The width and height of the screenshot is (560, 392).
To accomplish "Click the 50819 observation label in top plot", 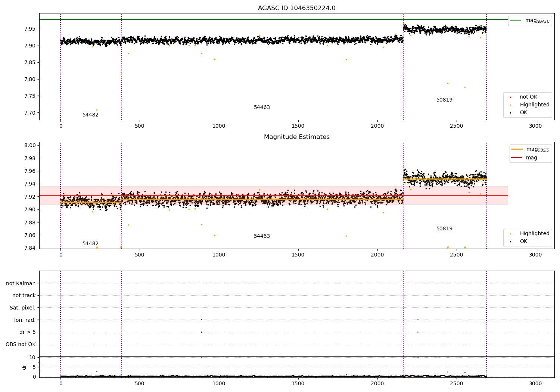I will 444,100.
